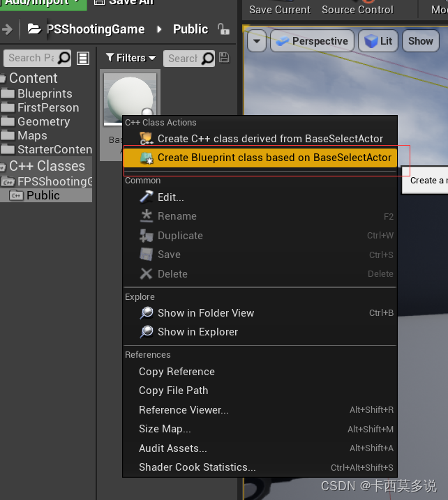The image size is (448, 500).
Task: Click the save search as collection icon
Action: (x=224, y=58)
